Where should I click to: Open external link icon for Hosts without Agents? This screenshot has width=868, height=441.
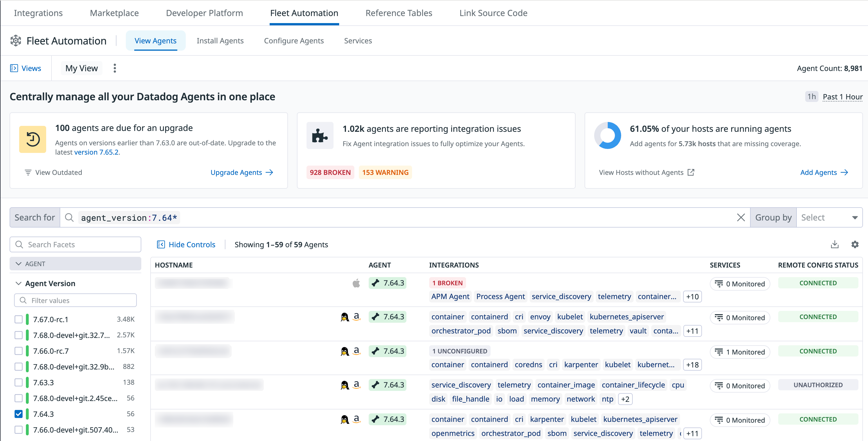tap(691, 172)
